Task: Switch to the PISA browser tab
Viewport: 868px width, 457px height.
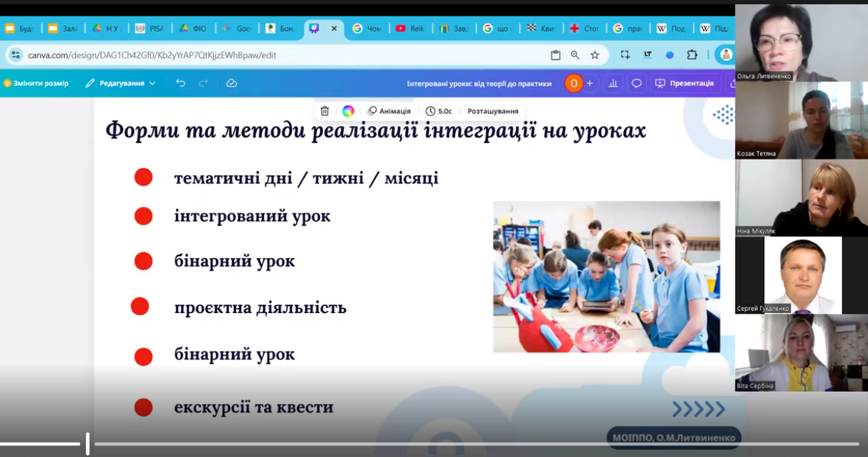Action: pyautogui.click(x=150, y=29)
